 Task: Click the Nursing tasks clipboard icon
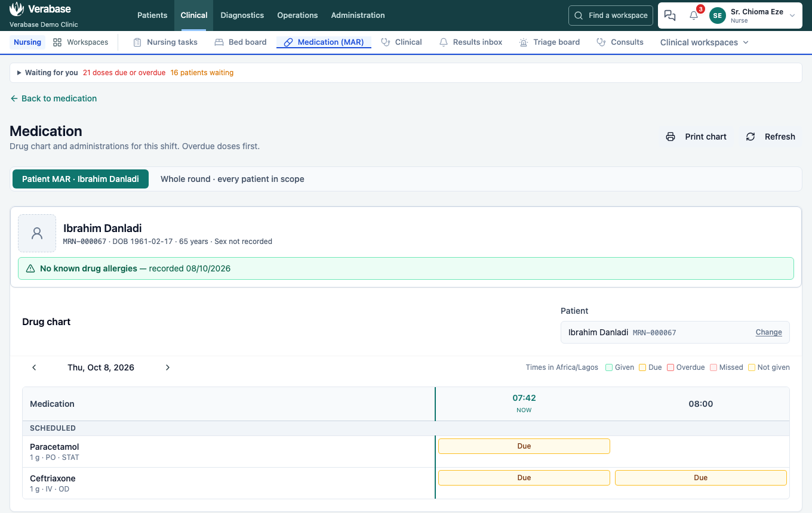[137, 42]
